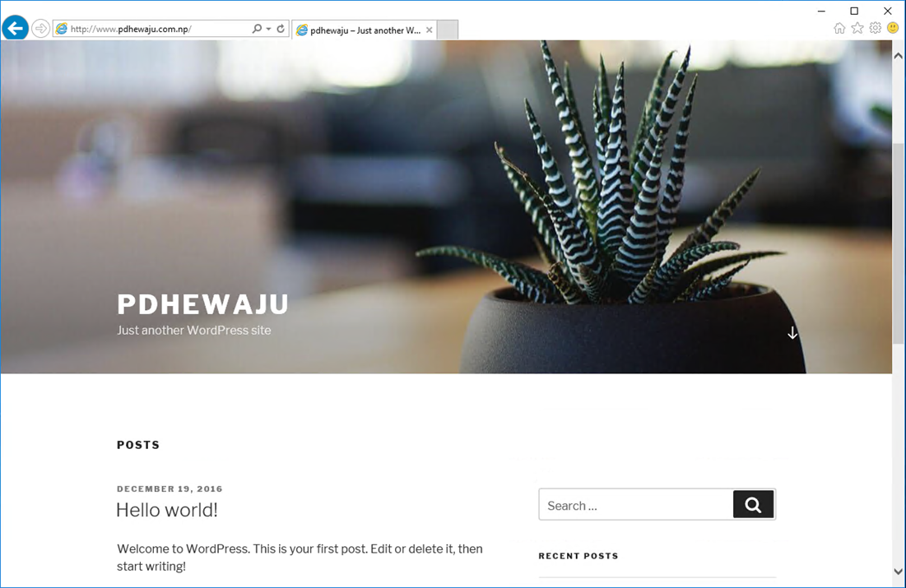Open the PDHEWAJU site title link

point(202,304)
